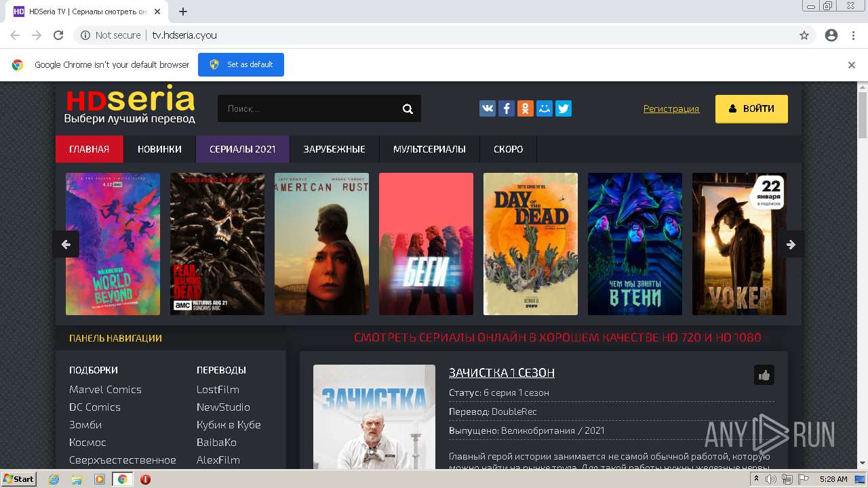Image resolution: width=868 pixels, height=488 pixels.
Task: Select the AlexFilm translation link
Action: click(x=218, y=460)
